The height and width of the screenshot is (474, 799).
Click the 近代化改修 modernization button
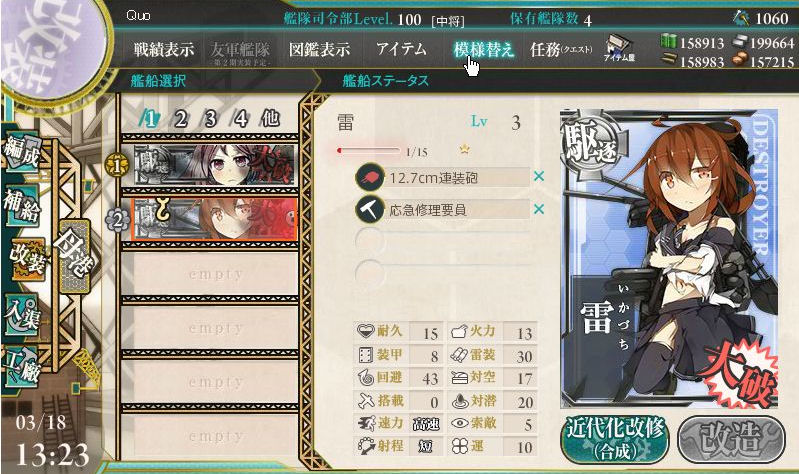[x=616, y=439]
